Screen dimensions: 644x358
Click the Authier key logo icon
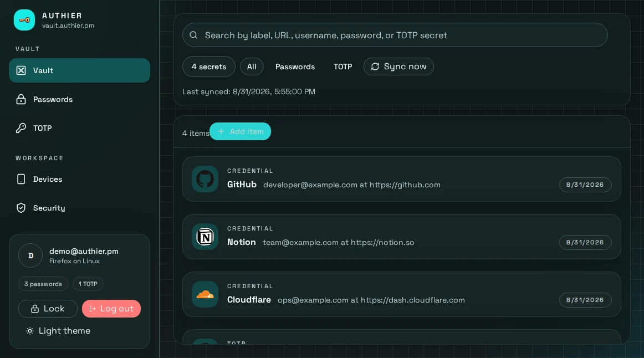click(24, 20)
